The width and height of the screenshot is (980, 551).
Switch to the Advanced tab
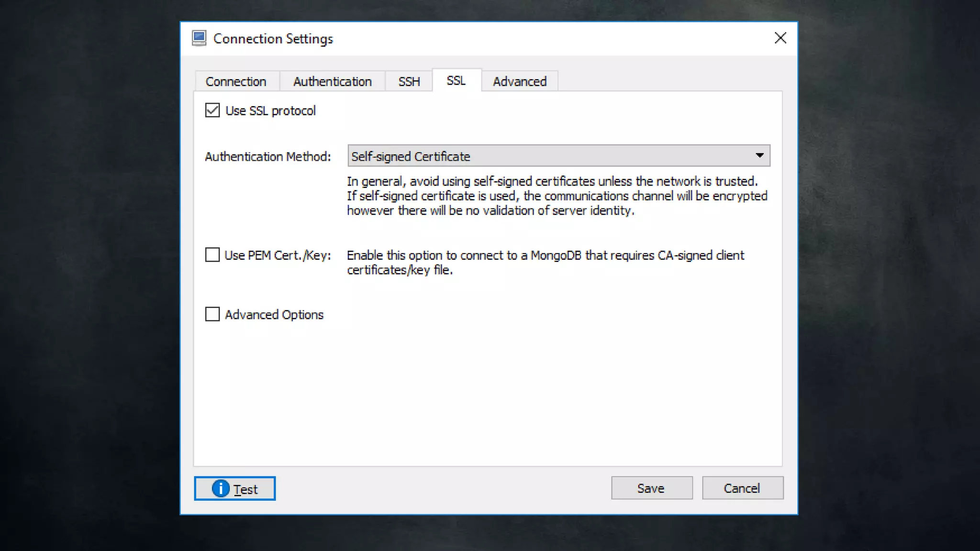click(520, 81)
